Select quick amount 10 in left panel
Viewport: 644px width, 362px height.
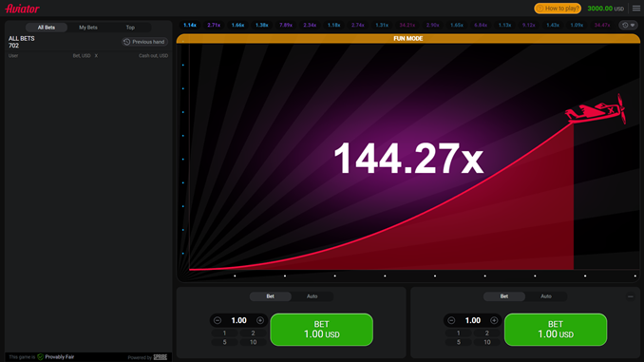tap(253, 342)
